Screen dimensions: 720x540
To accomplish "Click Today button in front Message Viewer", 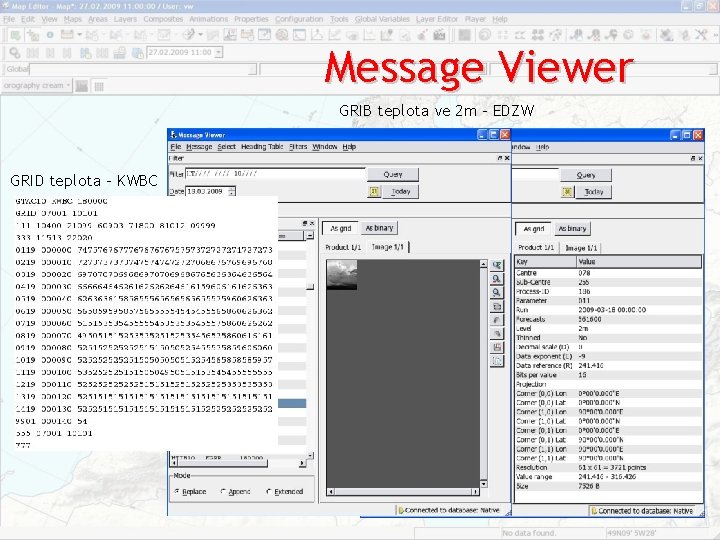I will (x=400, y=191).
